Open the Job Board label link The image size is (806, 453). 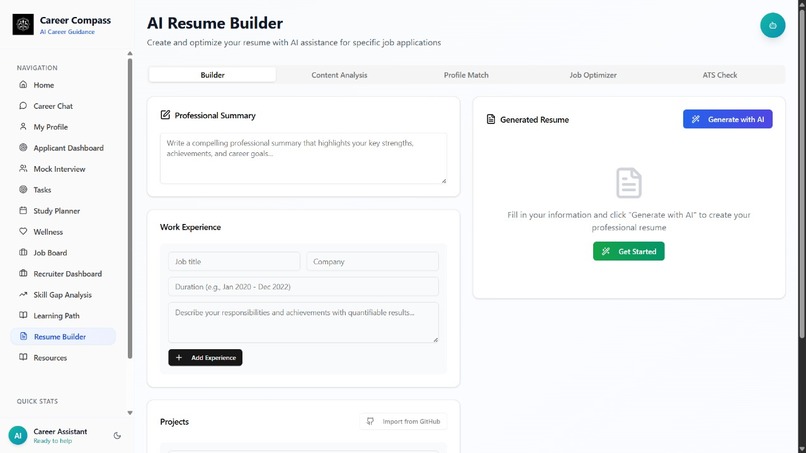50,253
